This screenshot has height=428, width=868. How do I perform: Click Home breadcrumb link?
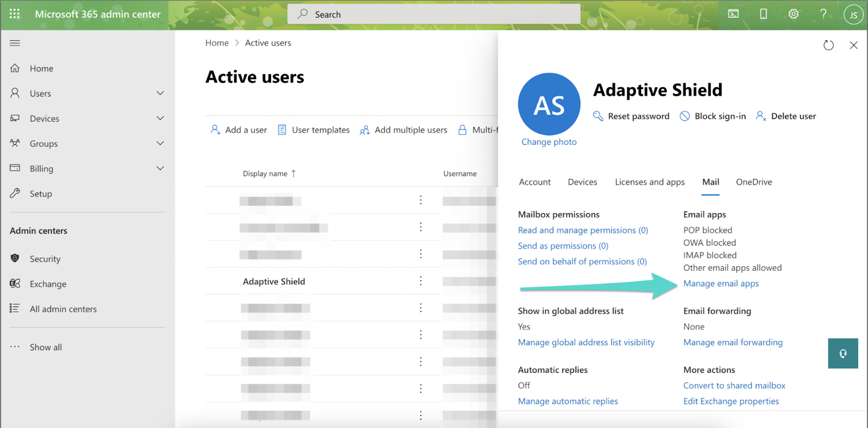[217, 43]
